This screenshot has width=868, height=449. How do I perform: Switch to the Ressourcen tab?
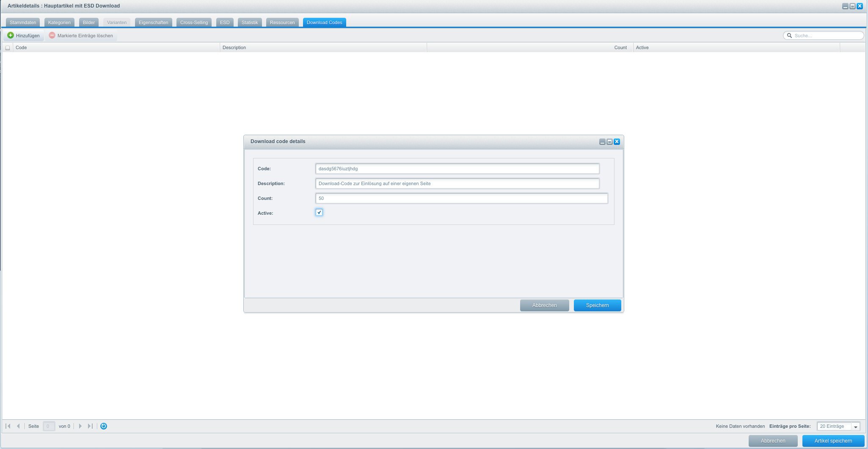[282, 22]
